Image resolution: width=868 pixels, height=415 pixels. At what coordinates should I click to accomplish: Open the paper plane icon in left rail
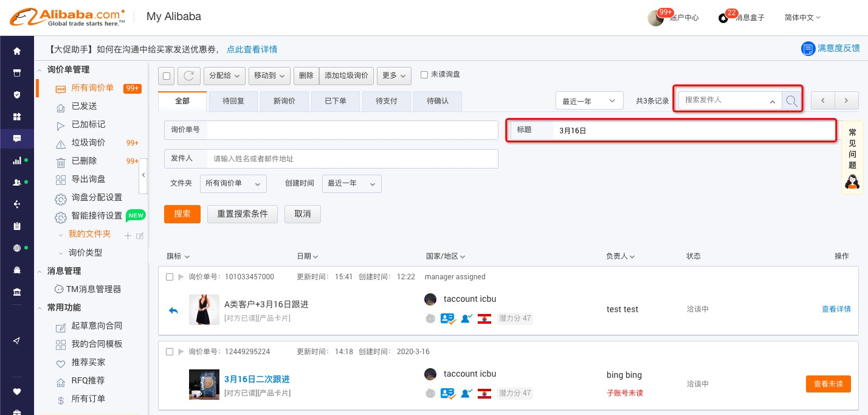click(17, 341)
